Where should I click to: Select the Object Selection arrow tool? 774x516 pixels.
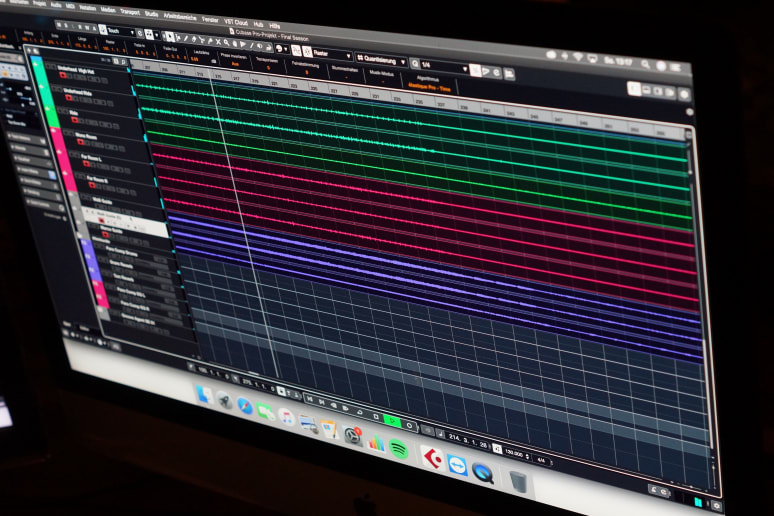click(169, 37)
